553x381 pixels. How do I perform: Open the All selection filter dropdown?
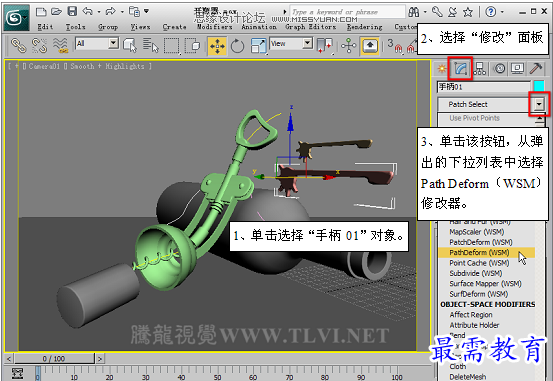click(97, 44)
